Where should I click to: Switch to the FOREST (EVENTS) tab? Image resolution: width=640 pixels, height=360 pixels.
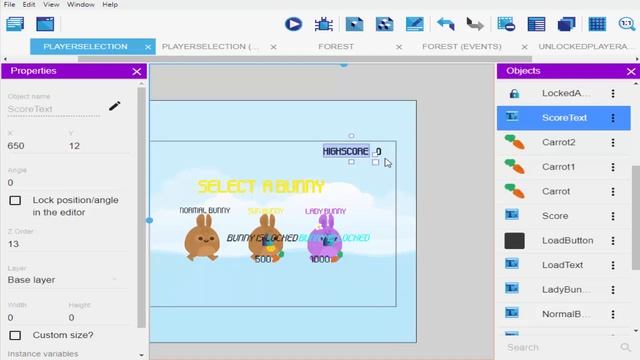pos(462,47)
